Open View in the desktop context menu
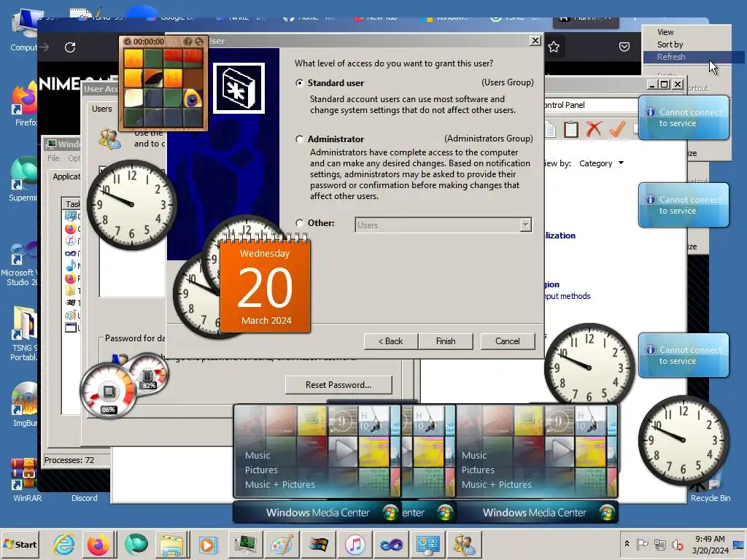The image size is (747, 560). (665, 32)
